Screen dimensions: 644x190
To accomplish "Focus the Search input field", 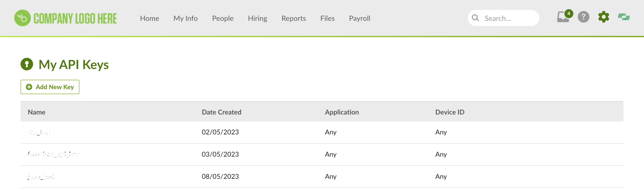I will 504,18.
